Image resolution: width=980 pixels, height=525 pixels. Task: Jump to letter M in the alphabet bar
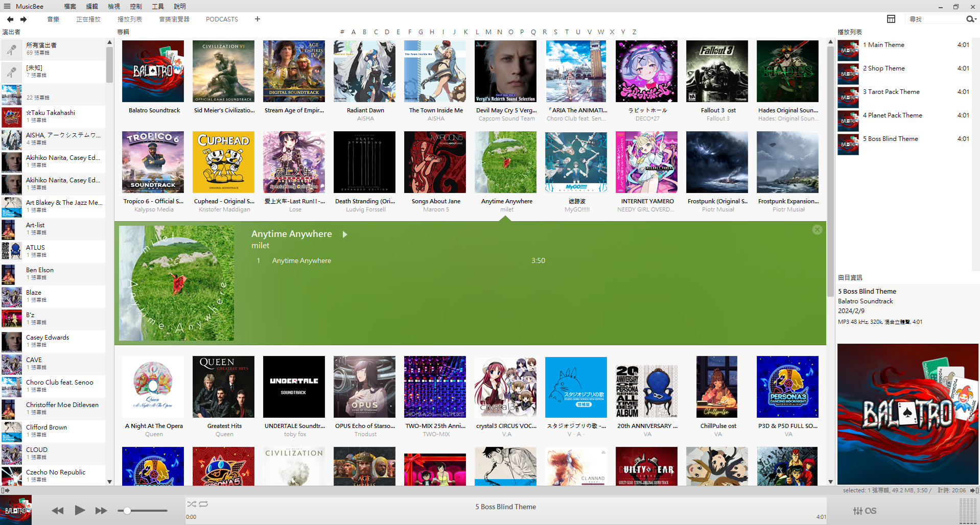pyautogui.click(x=488, y=32)
